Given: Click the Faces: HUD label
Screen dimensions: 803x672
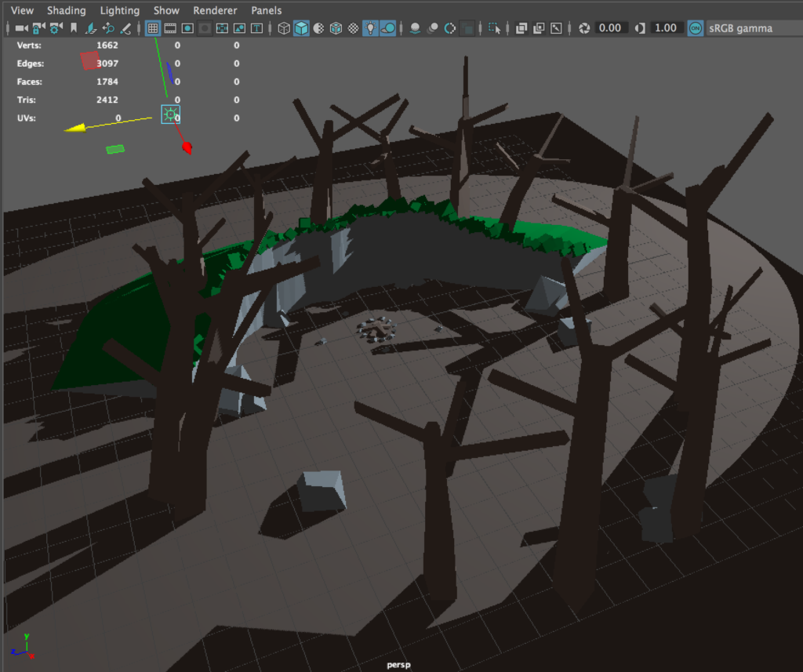Looking at the screenshot, I should click(29, 82).
